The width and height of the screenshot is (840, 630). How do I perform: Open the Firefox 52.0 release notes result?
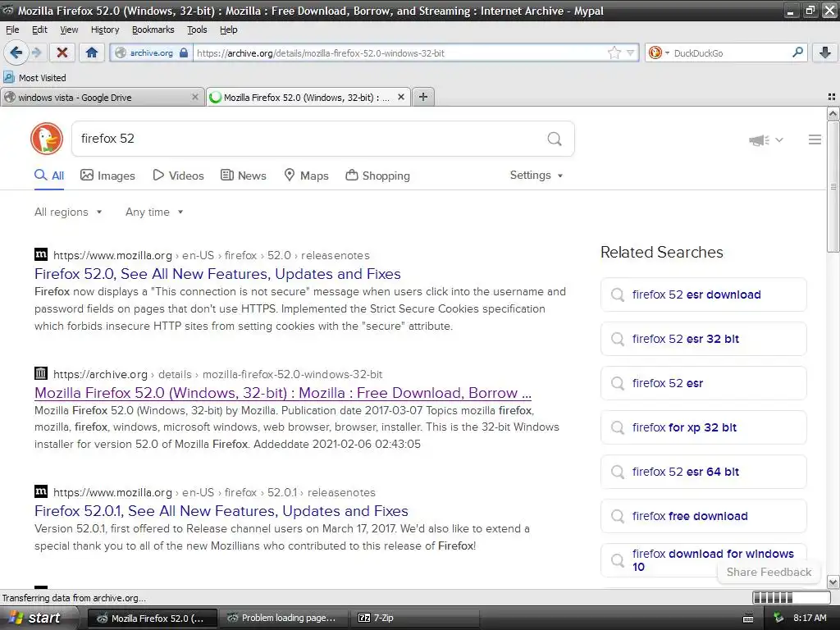[217, 274]
